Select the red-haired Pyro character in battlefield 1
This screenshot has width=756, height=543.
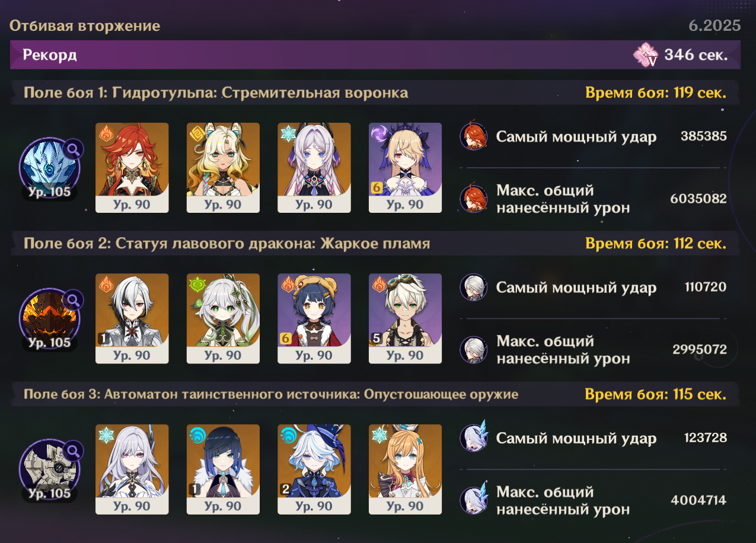click(132, 168)
